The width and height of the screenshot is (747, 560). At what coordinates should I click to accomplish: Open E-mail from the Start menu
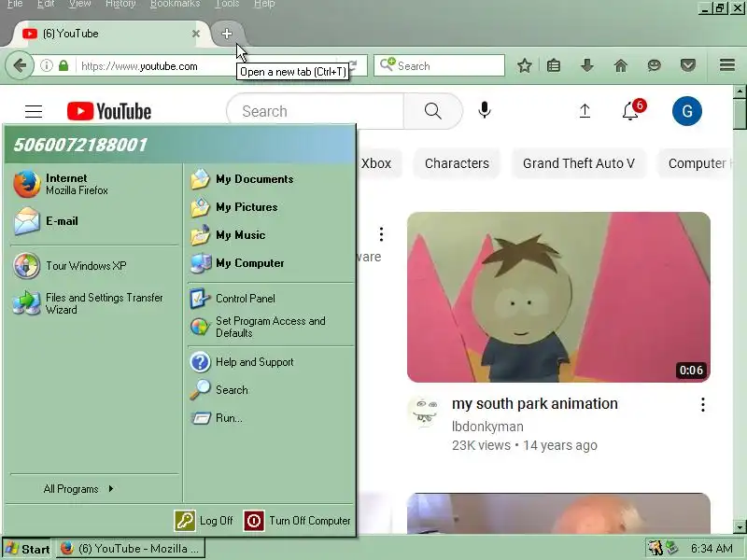(x=94, y=221)
